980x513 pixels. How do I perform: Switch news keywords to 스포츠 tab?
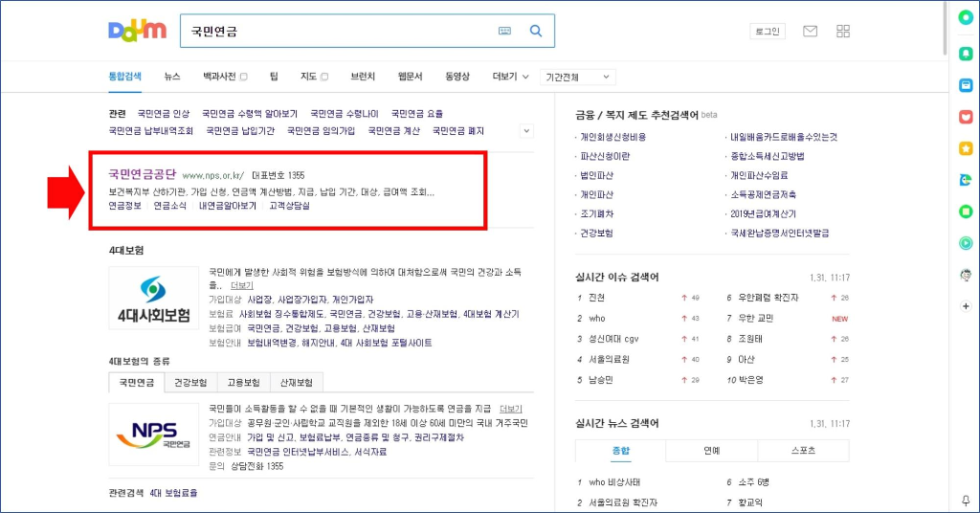coord(803,451)
